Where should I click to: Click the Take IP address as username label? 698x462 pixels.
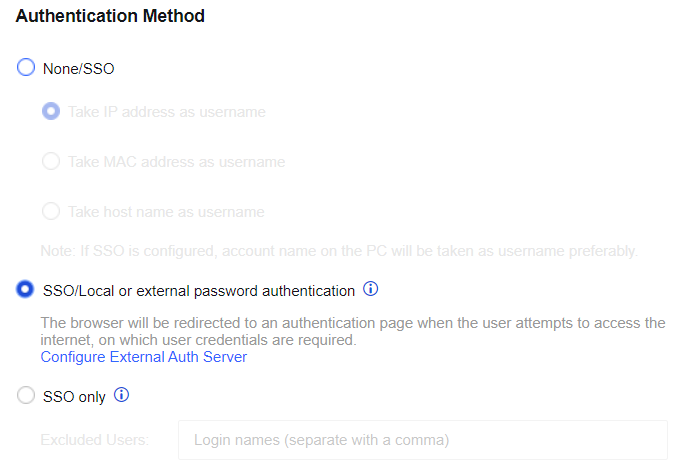(166, 112)
